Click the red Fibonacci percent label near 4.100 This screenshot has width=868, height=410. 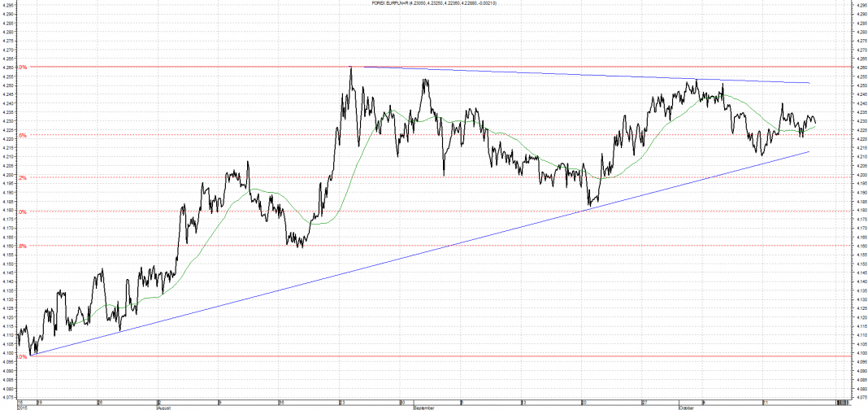pyautogui.click(x=22, y=357)
